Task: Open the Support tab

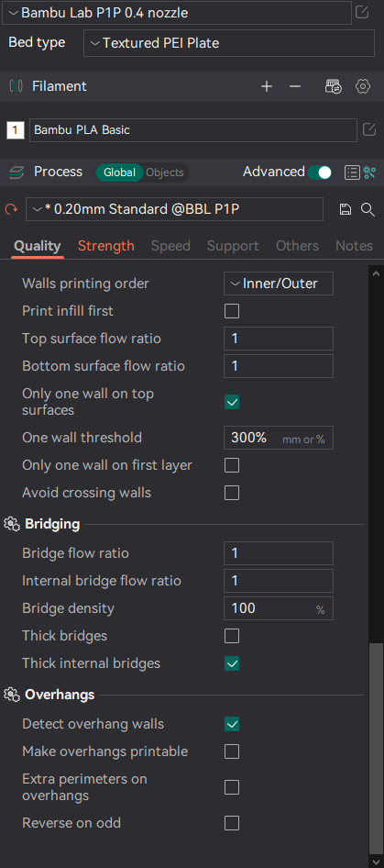Action: coord(233,246)
